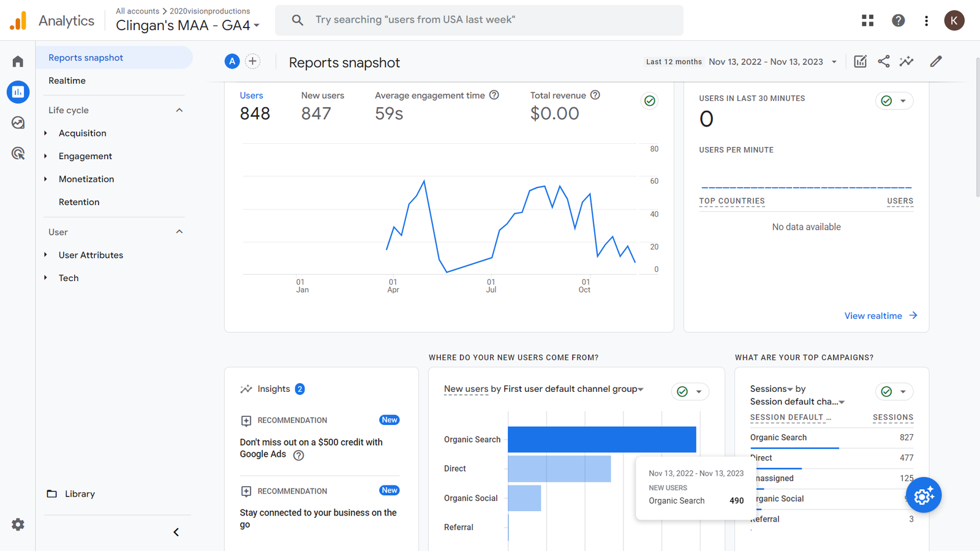Click the overview card data quality checkmark
Viewport: 980px width, 551px height.
650,100
